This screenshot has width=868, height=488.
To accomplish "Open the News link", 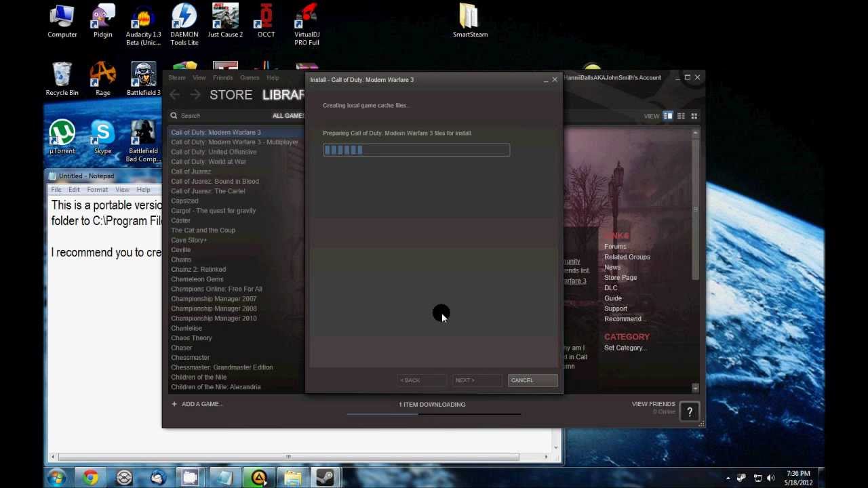I will coord(612,267).
